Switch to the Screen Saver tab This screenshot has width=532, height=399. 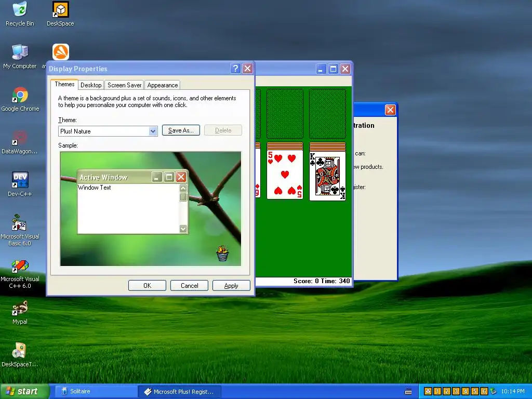125,85
